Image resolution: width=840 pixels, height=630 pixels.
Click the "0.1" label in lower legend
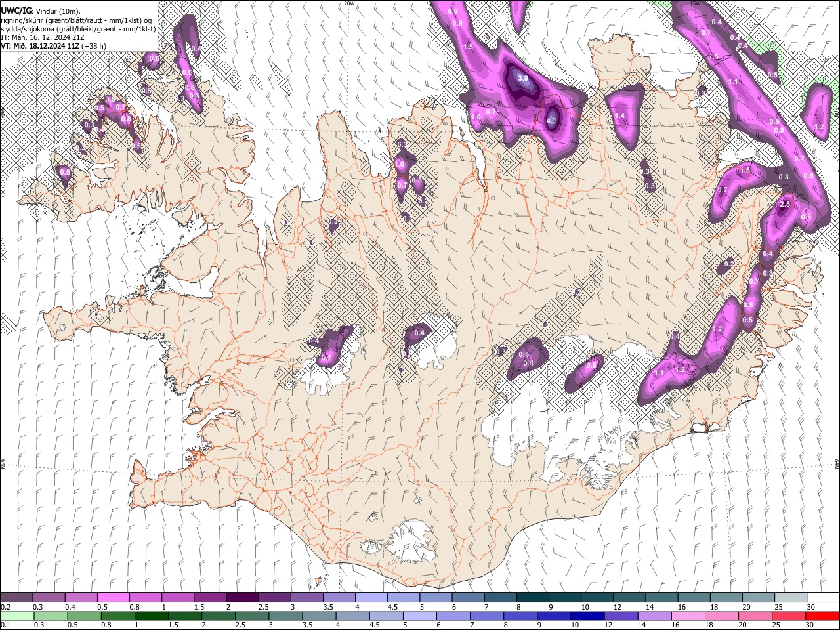5,625
